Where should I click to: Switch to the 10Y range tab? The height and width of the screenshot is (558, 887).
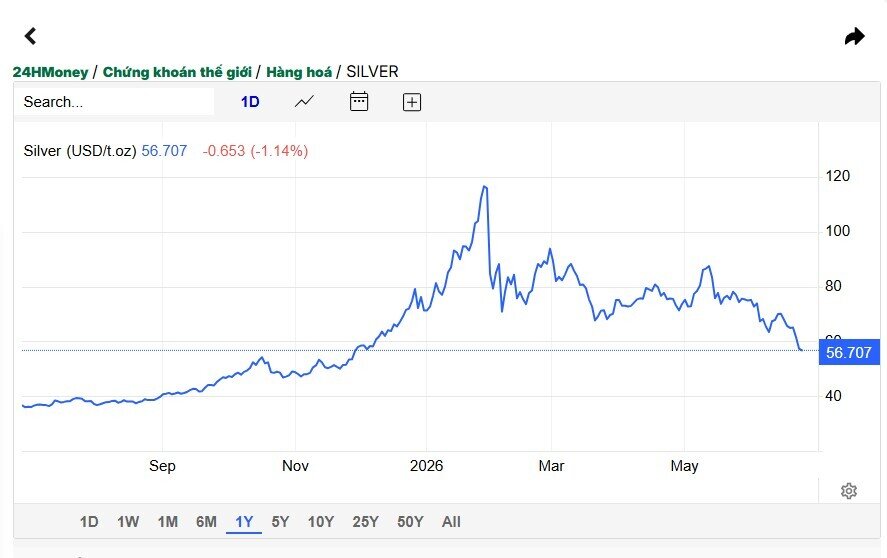pos(321,521)
